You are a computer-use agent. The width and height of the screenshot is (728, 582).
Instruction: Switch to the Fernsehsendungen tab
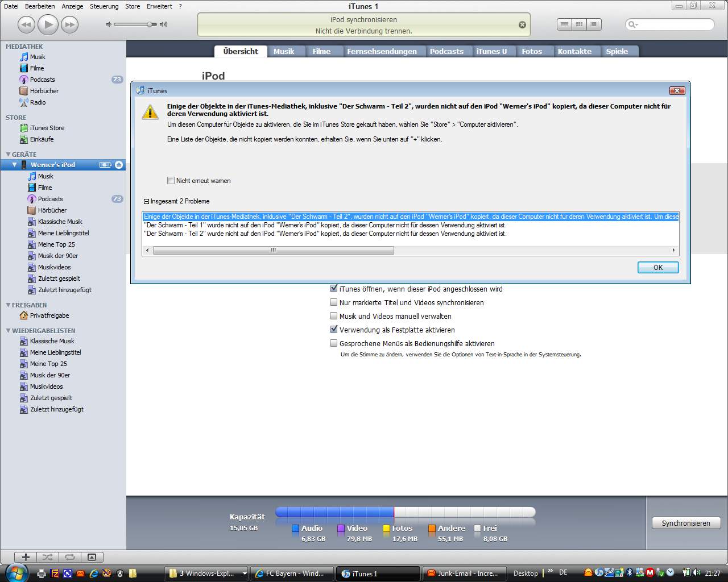coord(382,51)
